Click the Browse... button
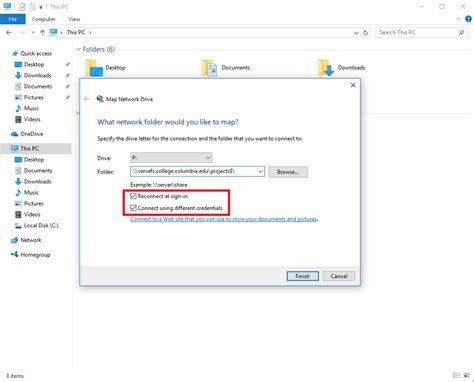The image size is (474, 382). [x=288, y=172]
